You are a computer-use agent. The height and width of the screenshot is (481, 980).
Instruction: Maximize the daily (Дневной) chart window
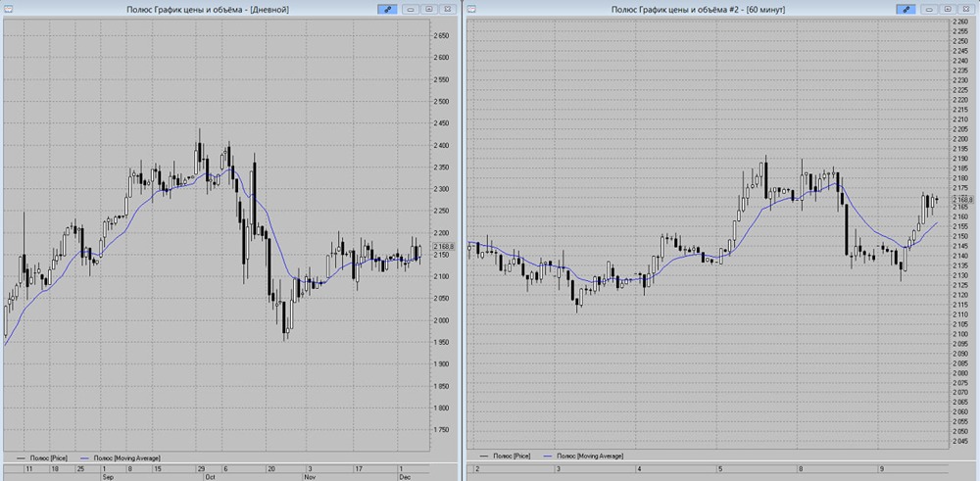pos(429,10)
